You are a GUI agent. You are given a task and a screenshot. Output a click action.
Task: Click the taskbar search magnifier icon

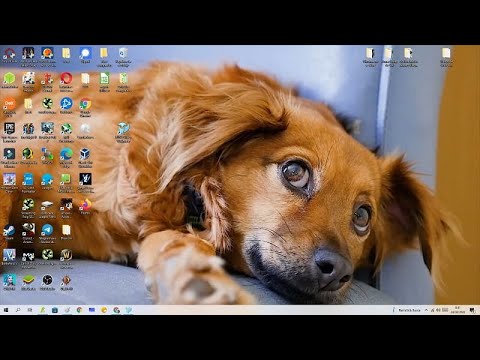coord(18,310)
